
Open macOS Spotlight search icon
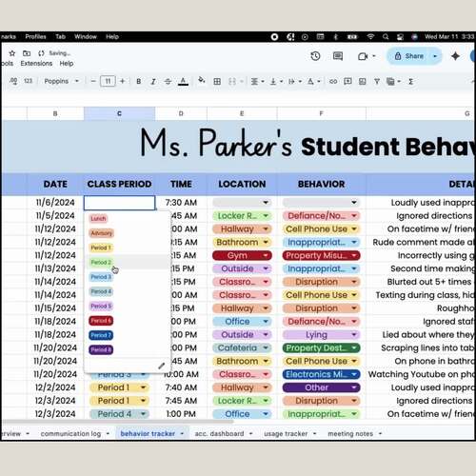(386, 37)
